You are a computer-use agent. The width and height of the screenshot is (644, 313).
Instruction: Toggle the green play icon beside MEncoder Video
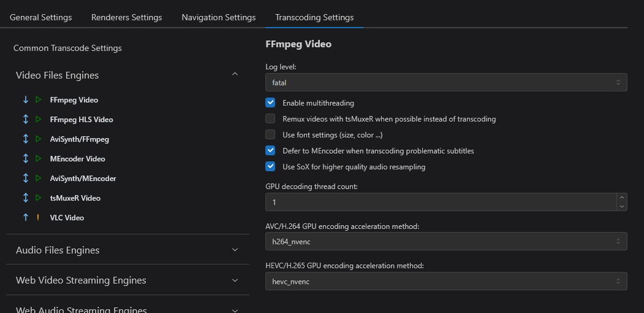coord(39,159)
